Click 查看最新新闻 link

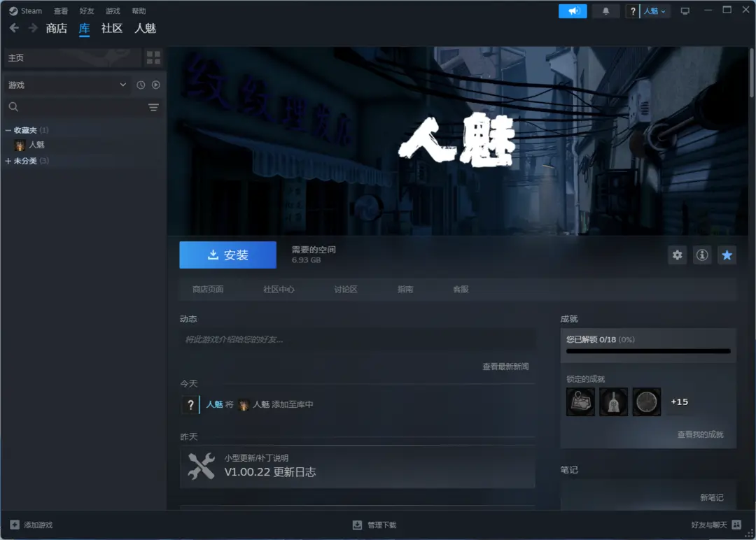[505, 367]
